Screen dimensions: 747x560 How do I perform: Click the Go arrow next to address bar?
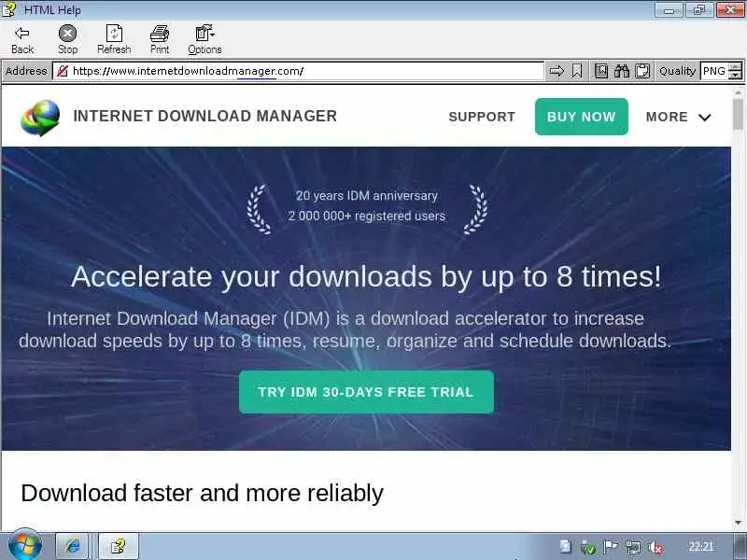557,71
